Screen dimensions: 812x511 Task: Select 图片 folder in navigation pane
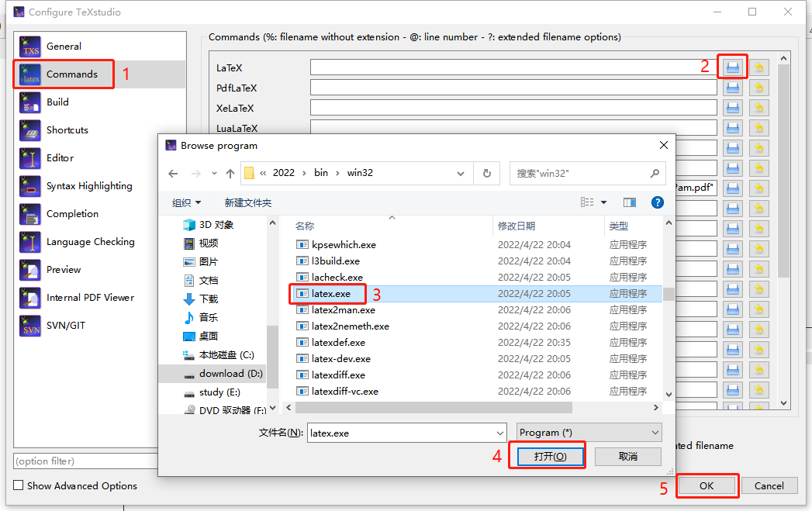201,262
